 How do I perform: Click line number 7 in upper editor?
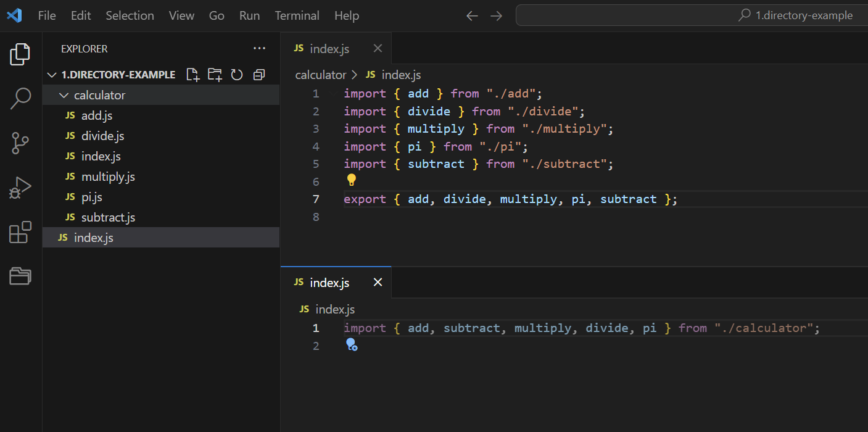316,199
